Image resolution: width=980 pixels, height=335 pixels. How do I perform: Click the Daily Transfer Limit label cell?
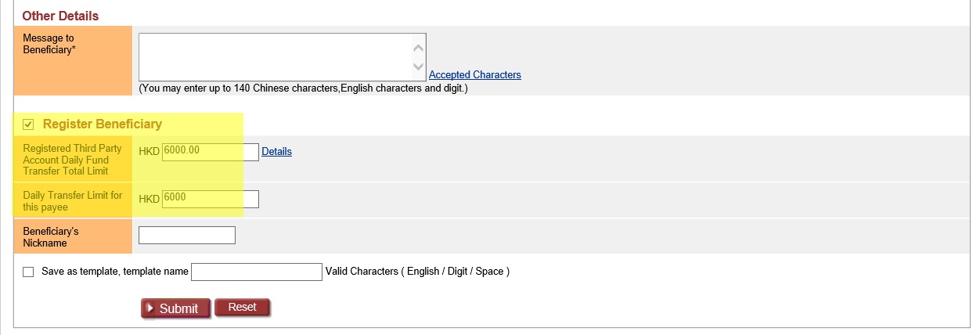coord(72,201)
